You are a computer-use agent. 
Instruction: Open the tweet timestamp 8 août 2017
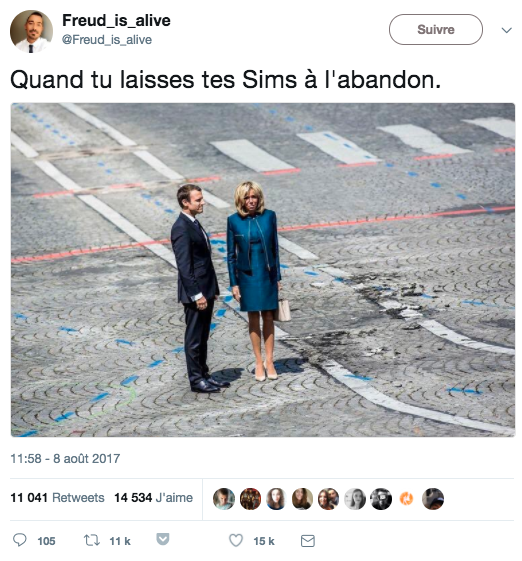click(65, 458)
